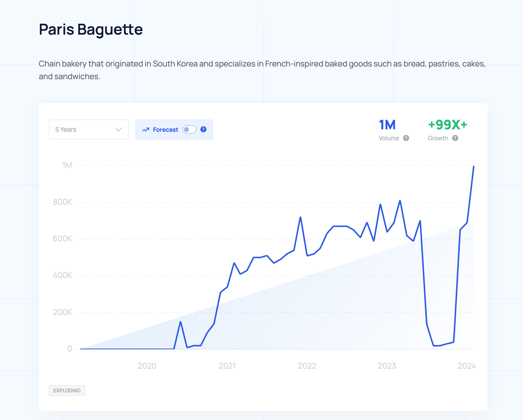Click the Forecast trend arrow icon
Image resolution: width=523 pixels, height=420 pixels.
point(146,130)
